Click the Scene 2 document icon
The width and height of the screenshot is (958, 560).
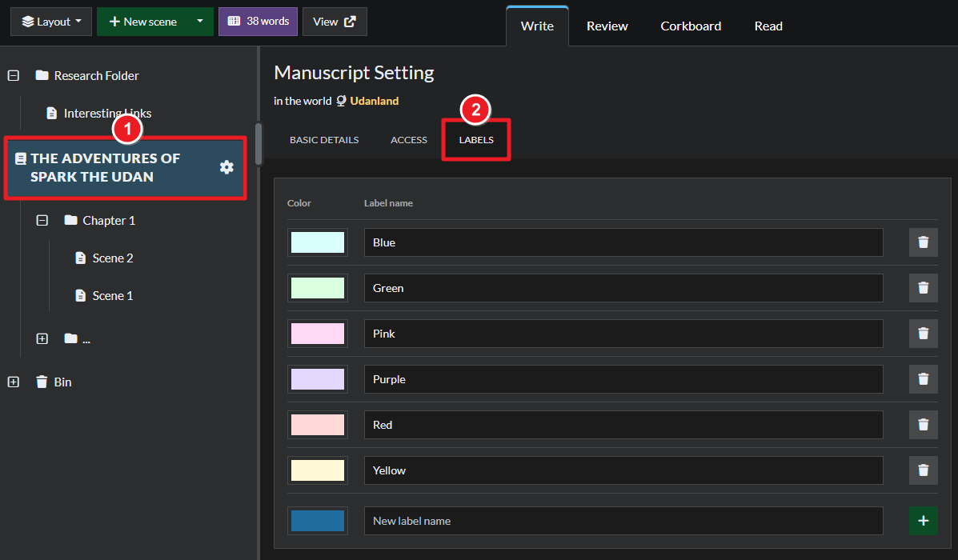pos(80,258)
